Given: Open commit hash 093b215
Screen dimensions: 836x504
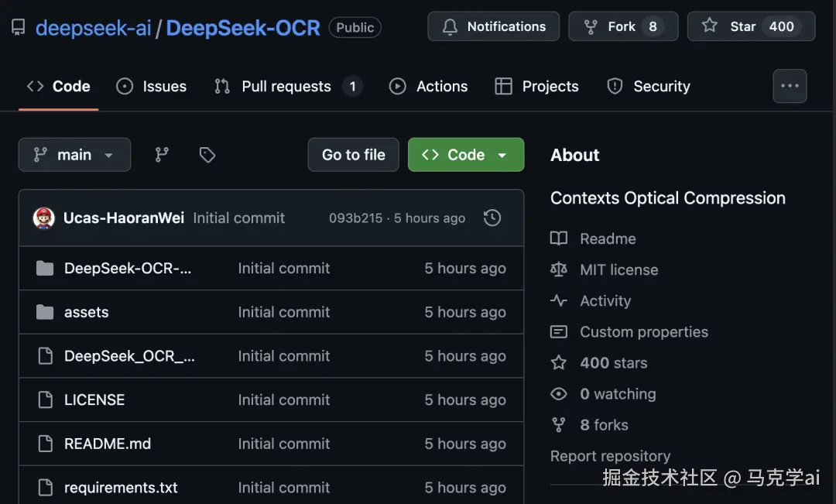Looking at the screenshot, I should pyautogui.click(x=355, y=218).
